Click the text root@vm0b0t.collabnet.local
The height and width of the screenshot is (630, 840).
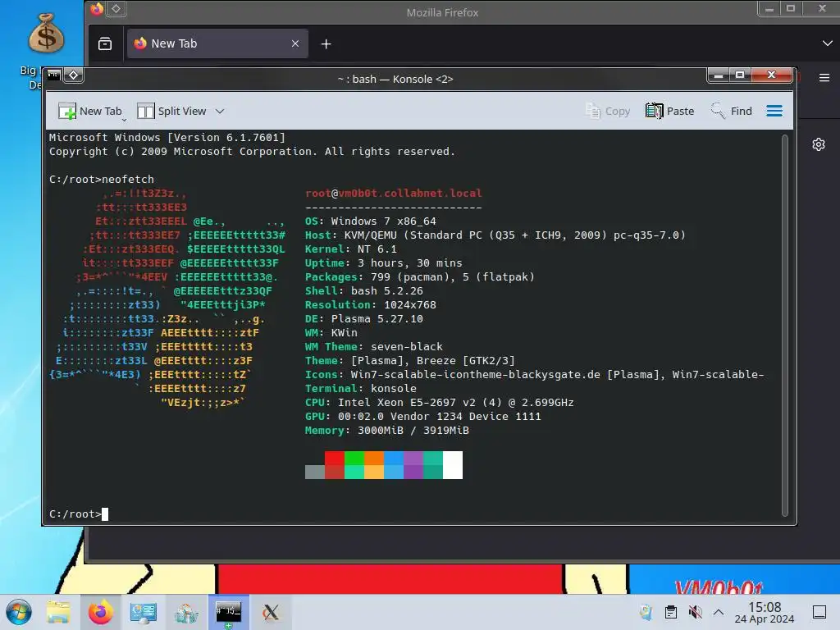pyautogui.click(x=393, y=193)
